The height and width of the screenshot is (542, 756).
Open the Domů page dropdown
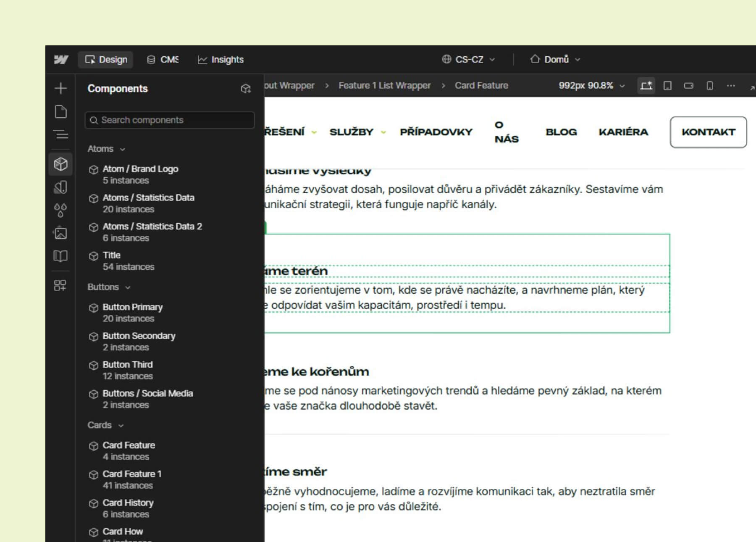click(555, 59)
